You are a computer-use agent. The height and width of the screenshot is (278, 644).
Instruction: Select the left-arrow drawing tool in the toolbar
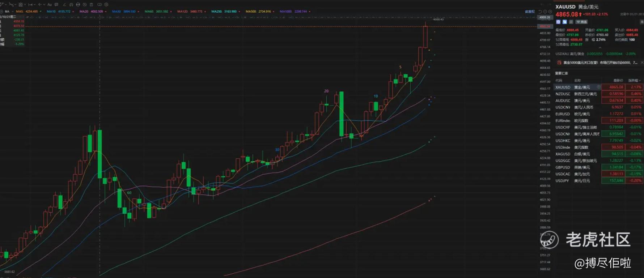40,4
